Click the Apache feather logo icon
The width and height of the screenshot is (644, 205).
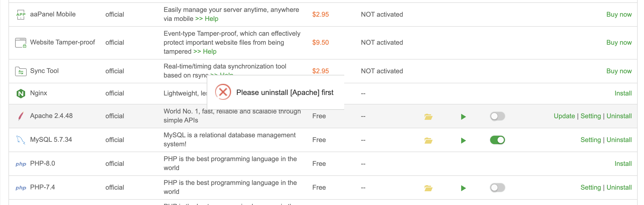point(21,116)
